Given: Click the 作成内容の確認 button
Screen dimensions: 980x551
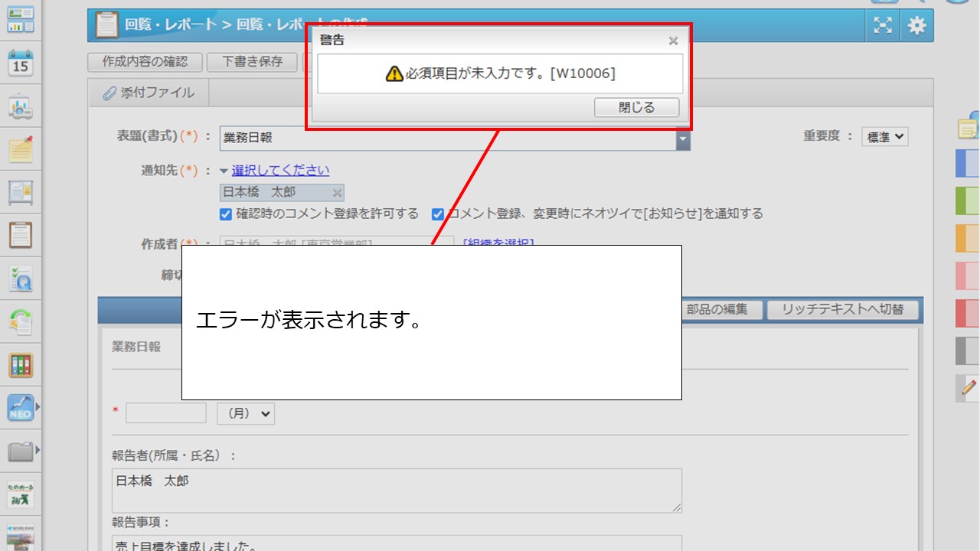Looking at the screenshot, I should [145, 62].
